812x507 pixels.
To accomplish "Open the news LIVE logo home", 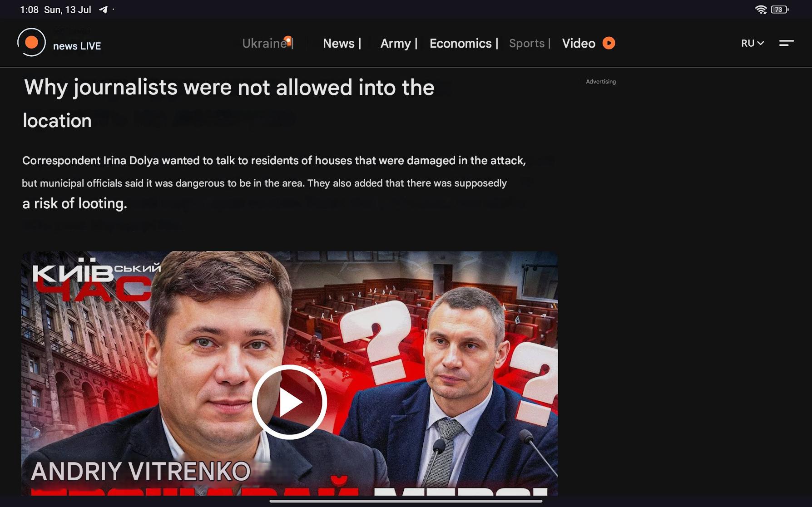I will coord(59,43).
